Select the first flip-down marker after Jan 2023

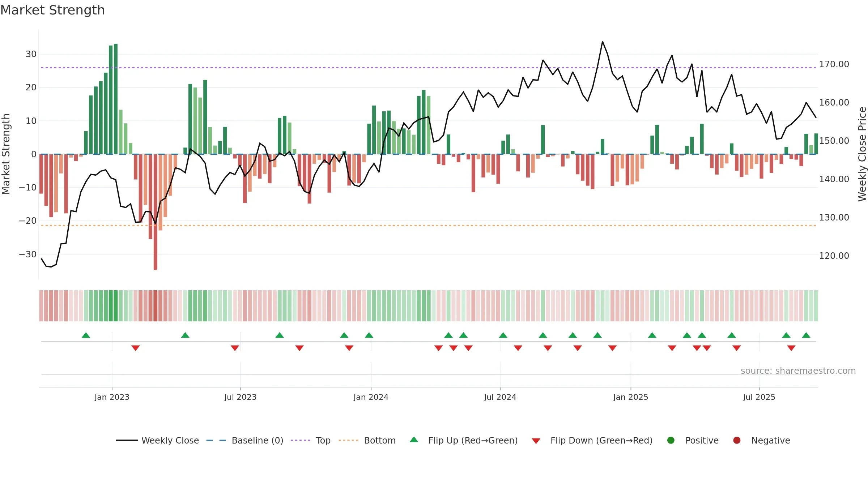(x=136, y=348)
